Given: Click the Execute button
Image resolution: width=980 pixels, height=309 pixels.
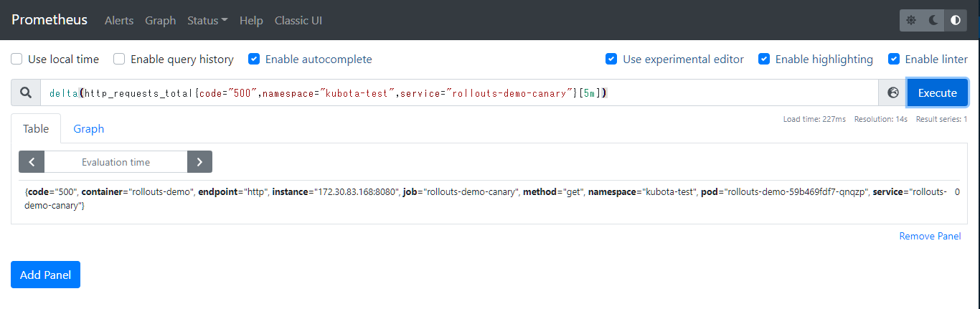Looking at the screenshot, I should click(x=938, y=92).
